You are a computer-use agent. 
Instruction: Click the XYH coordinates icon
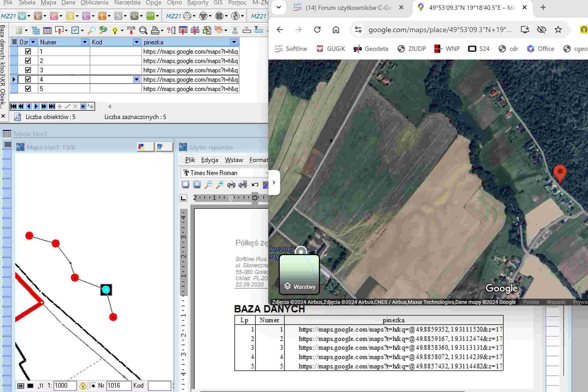pos(131,30)
